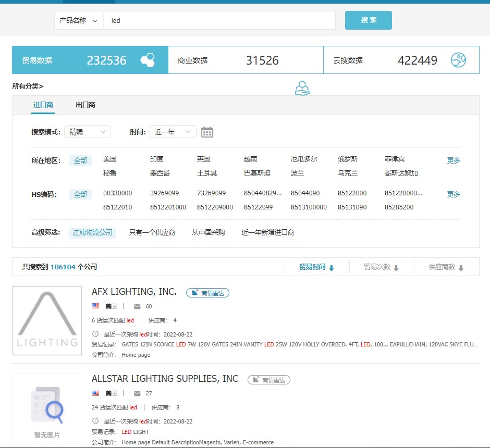
Task: Toggle the 过滤物流公司 filter
Action: (92, 232)
